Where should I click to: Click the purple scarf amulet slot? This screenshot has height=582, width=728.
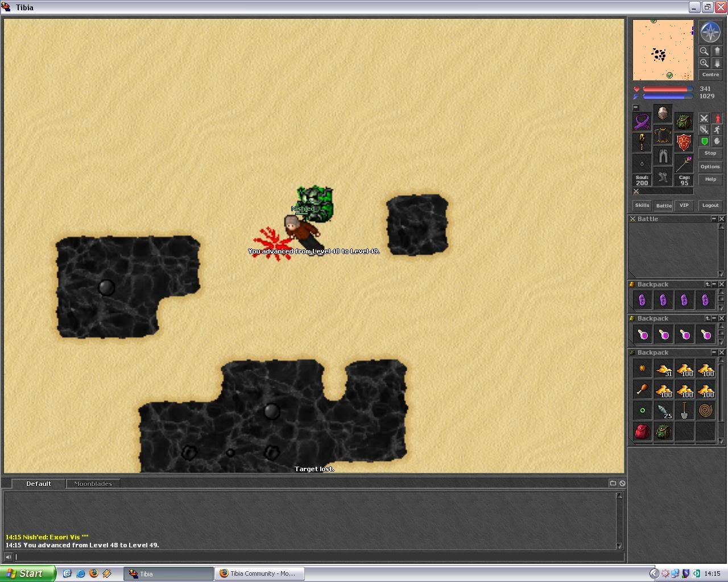(x=642, y=122)
